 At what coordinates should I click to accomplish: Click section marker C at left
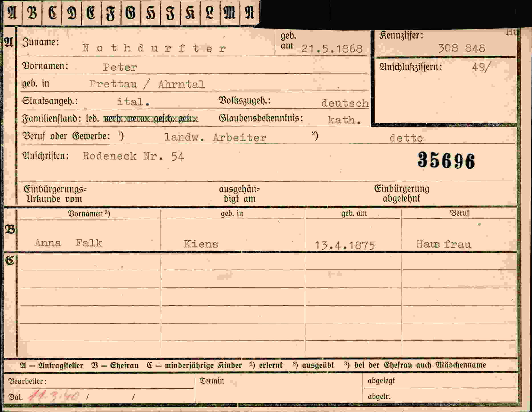point(10,260)
